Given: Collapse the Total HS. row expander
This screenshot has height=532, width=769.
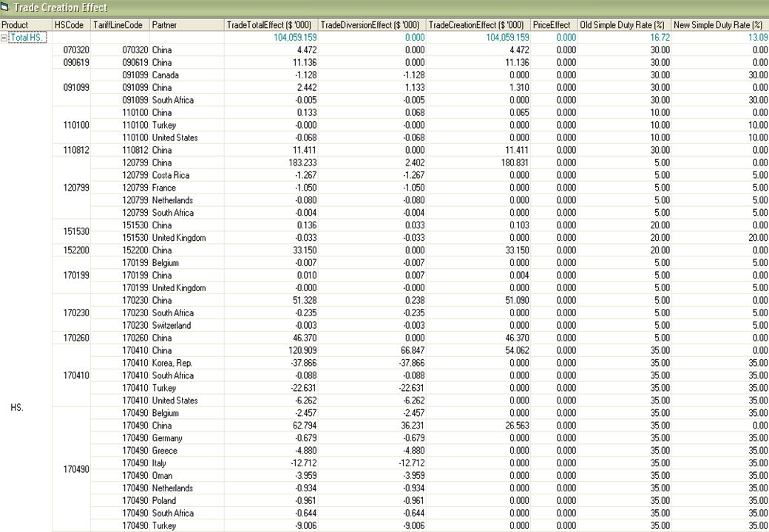Looking at the screenshot, I should [4, 37].
